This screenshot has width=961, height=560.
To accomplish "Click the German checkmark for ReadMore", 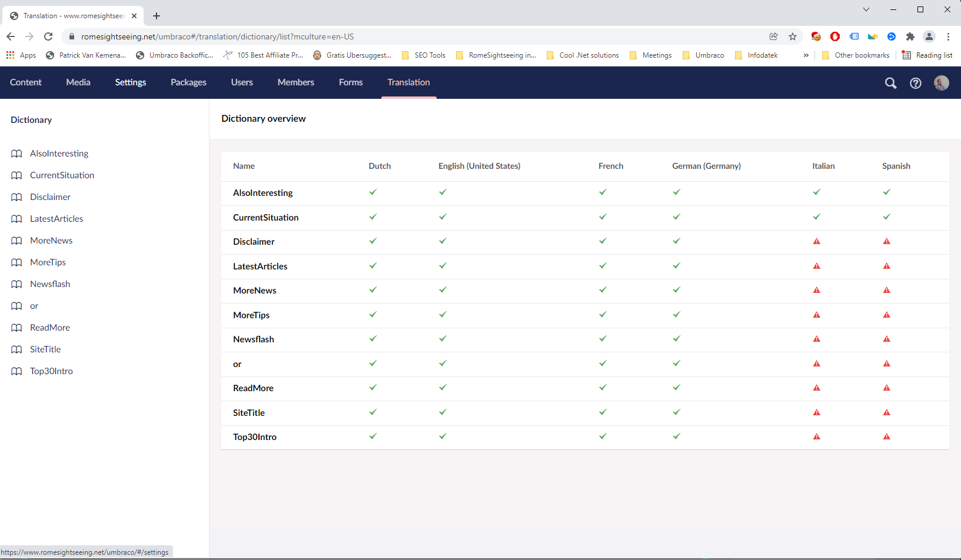I will [677, 387].
